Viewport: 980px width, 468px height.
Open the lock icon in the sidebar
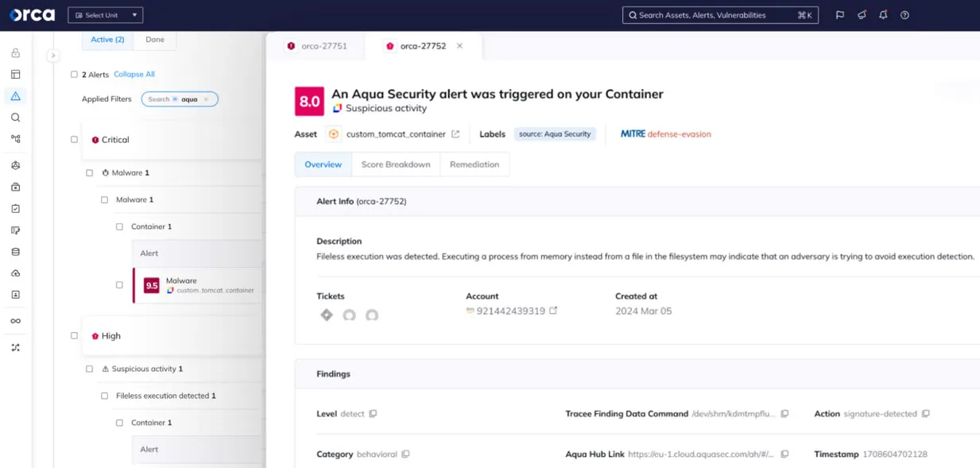pyautogui.click(x=15, y=53)
